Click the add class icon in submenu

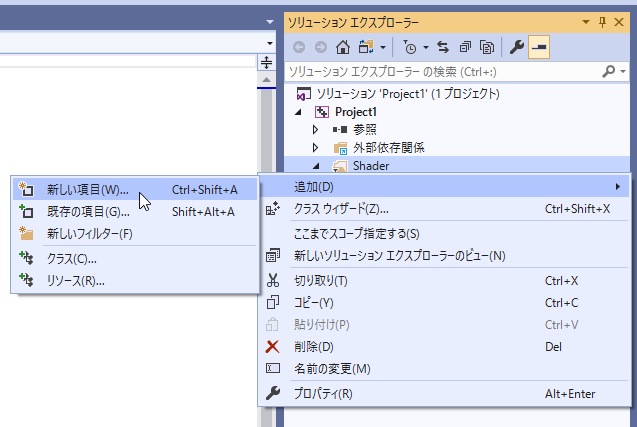point(26,258)
